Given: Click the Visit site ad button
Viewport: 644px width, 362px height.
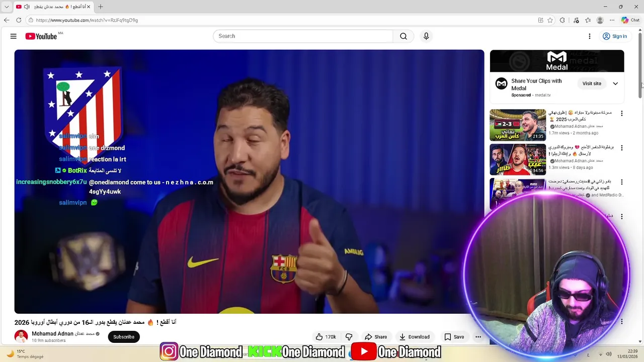Looking at the screenshot, I should pos(592,83).
